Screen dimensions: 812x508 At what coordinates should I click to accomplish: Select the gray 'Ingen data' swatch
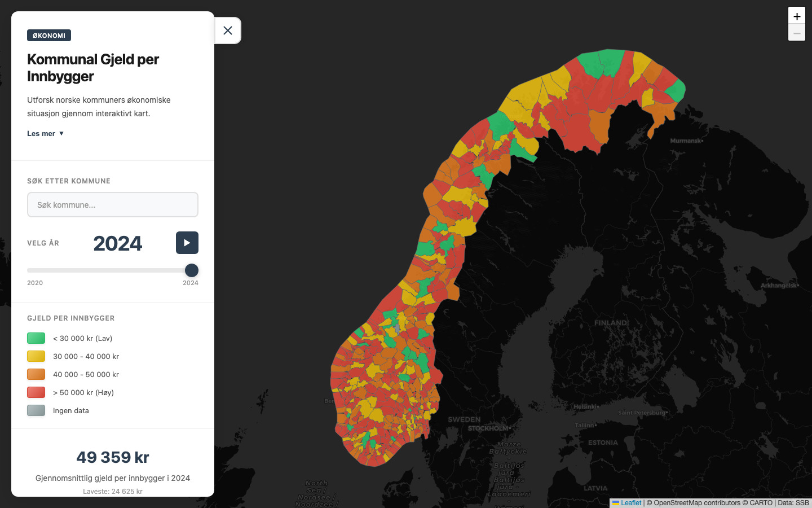[x=35, y=410]
